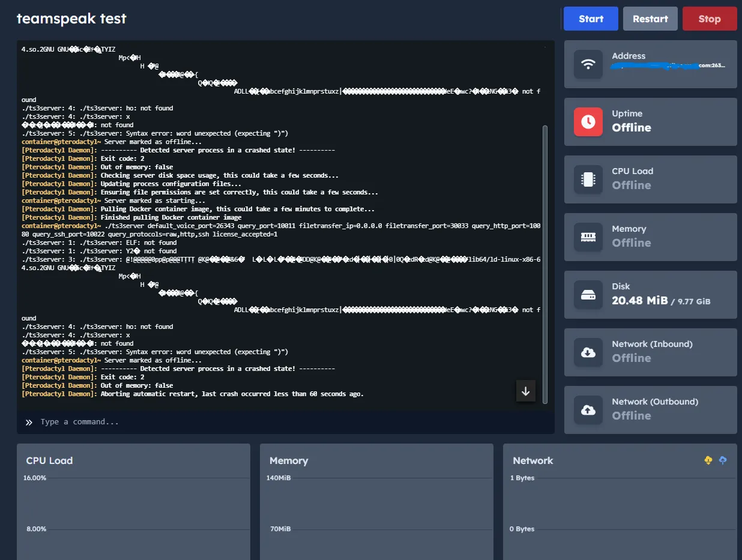Click the console scroll-to-bottom arrow button
742x560 pixels.
point(526,391)
